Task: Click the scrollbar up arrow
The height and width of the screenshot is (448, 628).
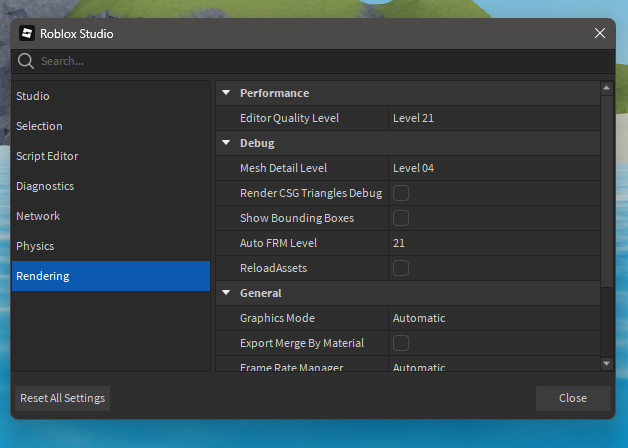Action: coord(607,88)
